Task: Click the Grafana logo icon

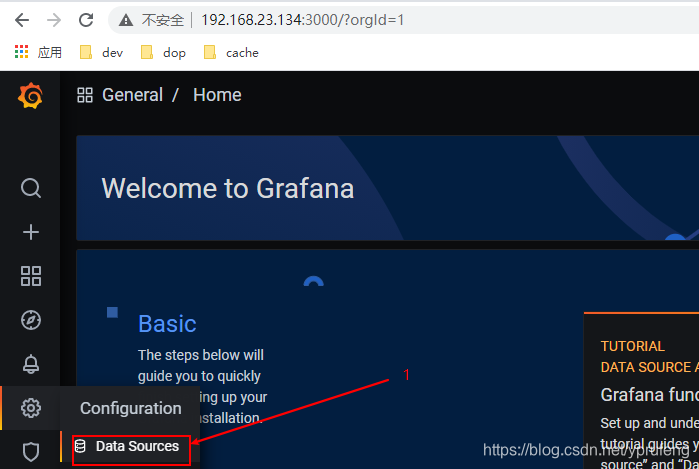Action: tap(30, 95)
